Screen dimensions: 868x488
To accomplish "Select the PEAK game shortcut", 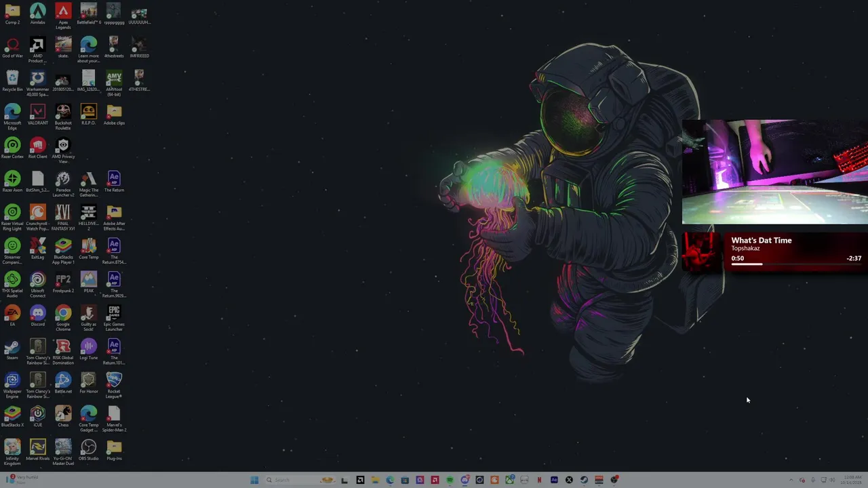I will coord(89,283).
